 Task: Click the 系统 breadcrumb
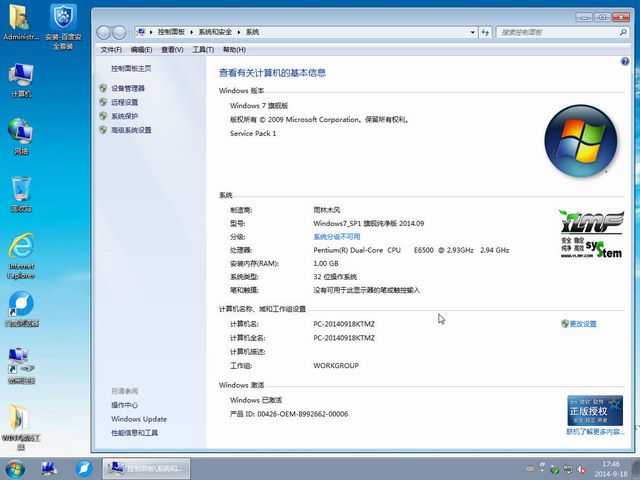point(252,32)
